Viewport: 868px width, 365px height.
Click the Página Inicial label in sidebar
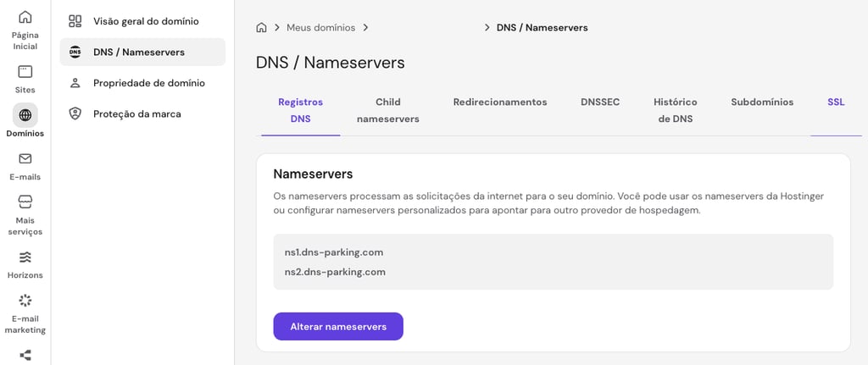pos(25,41)
